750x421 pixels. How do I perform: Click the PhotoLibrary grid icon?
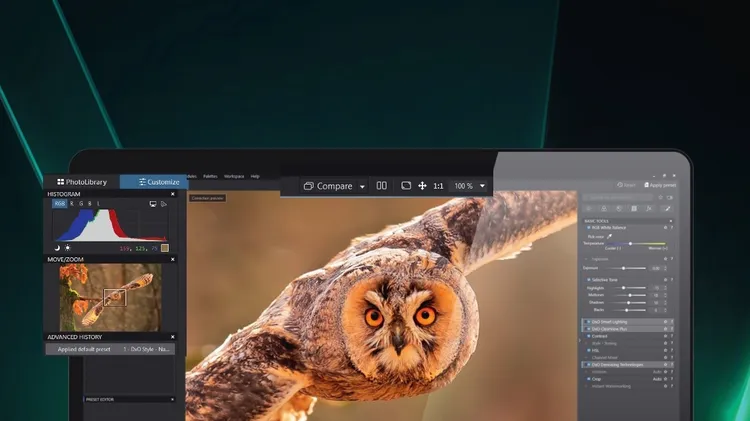[x=61, y=182]
